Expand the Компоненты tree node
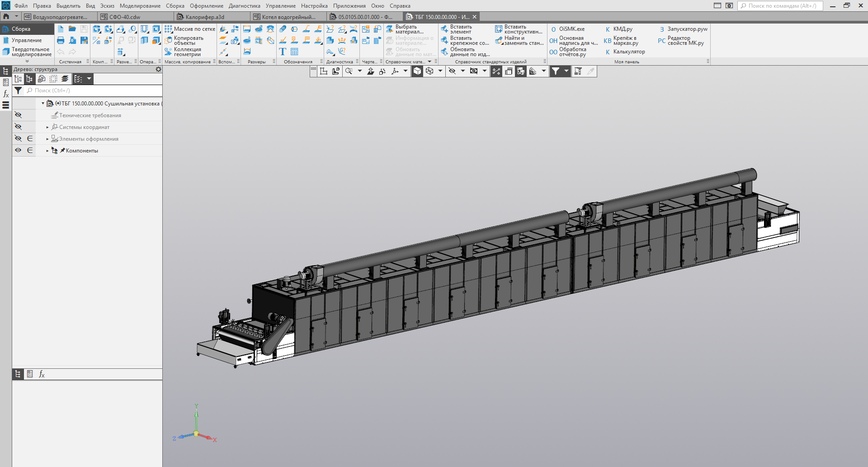This screenshot has width=868, height=467. (47, 151)
